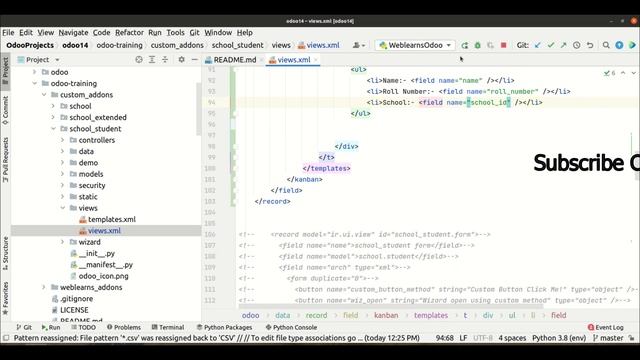Select the .gitignore file
Viewport: 640px width, 360px height.
point(76,299)
